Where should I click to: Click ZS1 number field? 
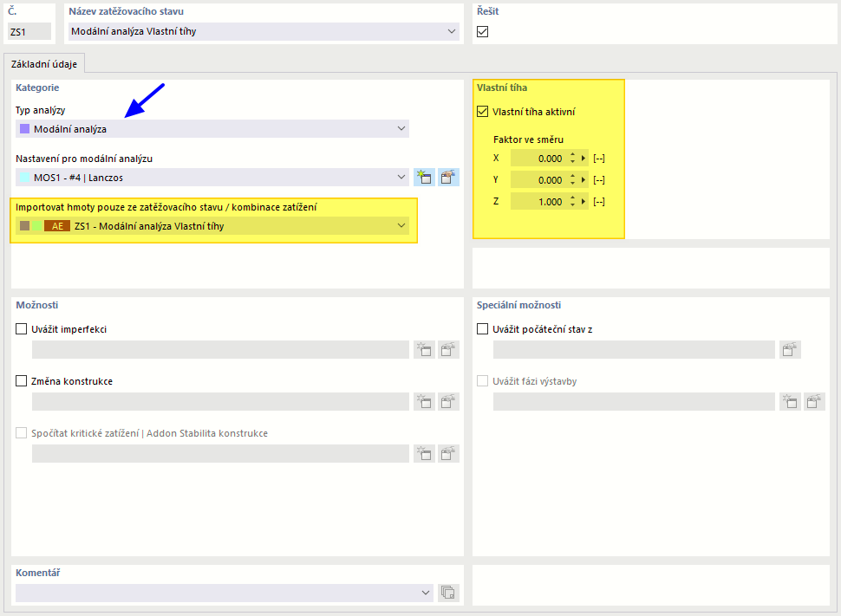click(29, 32)
